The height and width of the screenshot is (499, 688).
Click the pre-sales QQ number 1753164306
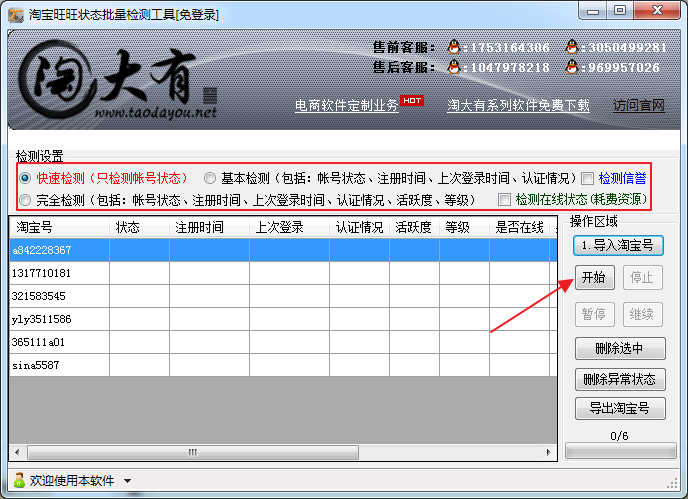click(510, 47)
